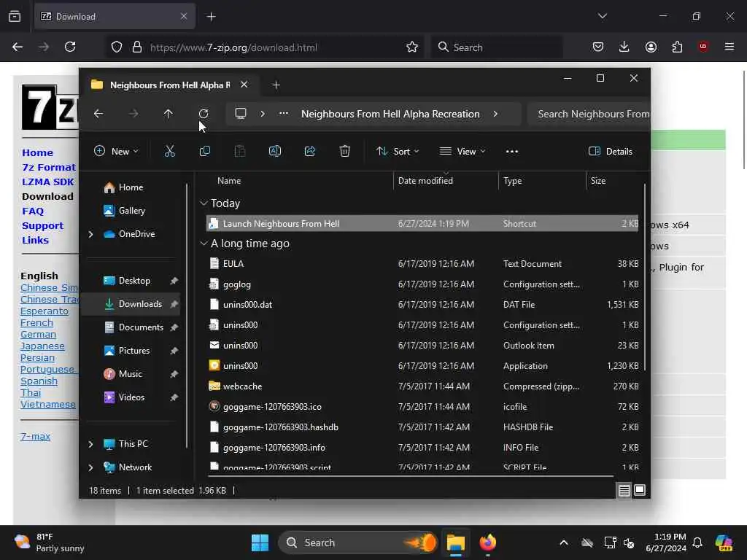The image size is (747, 560).
Task: Open a new Firefox tab
Action: [x=211, y=17]
